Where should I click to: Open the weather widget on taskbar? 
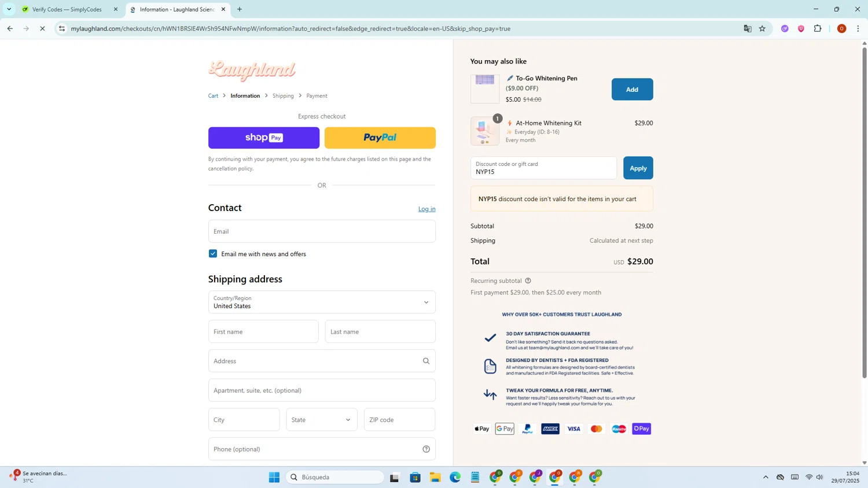(38, 477)
